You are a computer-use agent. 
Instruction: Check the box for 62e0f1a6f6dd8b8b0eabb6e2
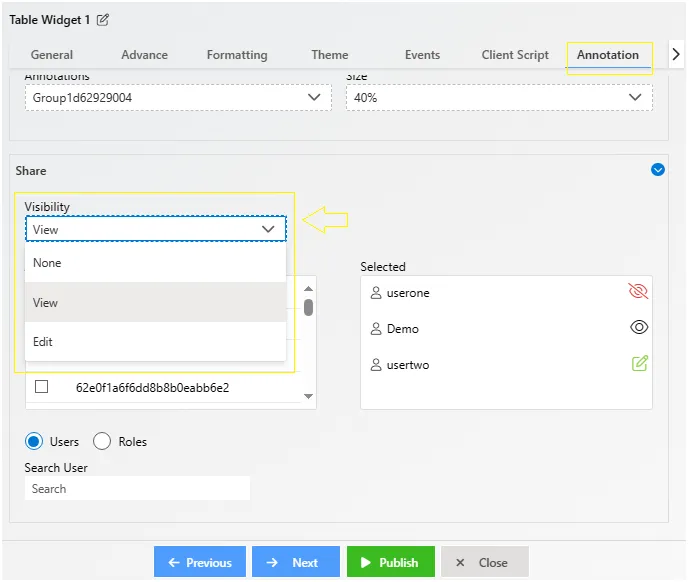pyautogui.click(x=41, y=387)
